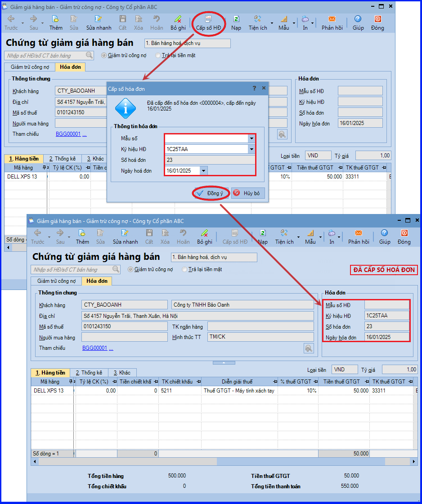
Task: Open Giúp help icon in the top toolbar
Action: 358,23
